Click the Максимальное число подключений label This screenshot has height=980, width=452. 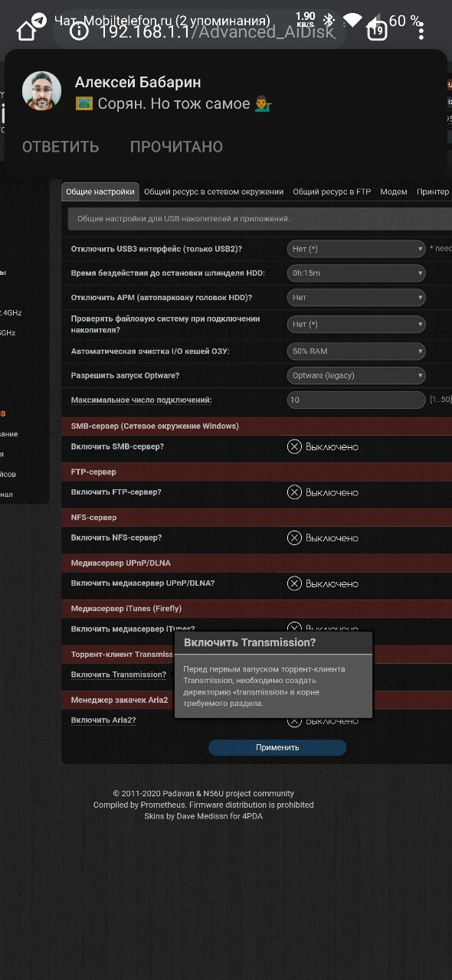tap(142, 400)
